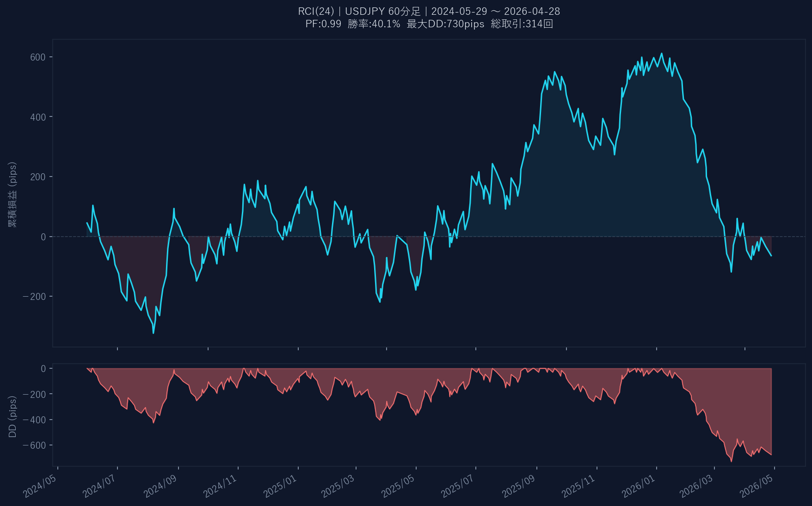Click the 200 tick on the equity axis
The height and width of the screenshot is (506, 812).
[38, 177]
